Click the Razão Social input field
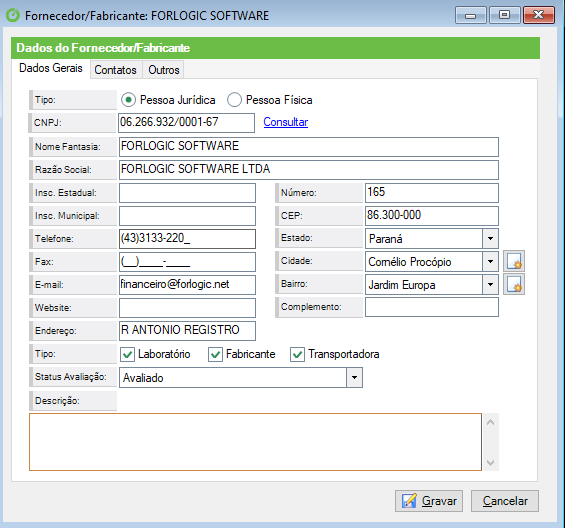The image size is (565, 528). pyautogui.click(x=309, y=170)
